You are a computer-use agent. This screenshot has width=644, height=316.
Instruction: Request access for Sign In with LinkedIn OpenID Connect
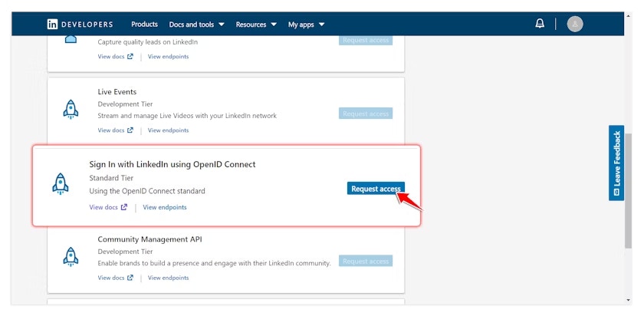pyautogui.click(x=376, y=189)
